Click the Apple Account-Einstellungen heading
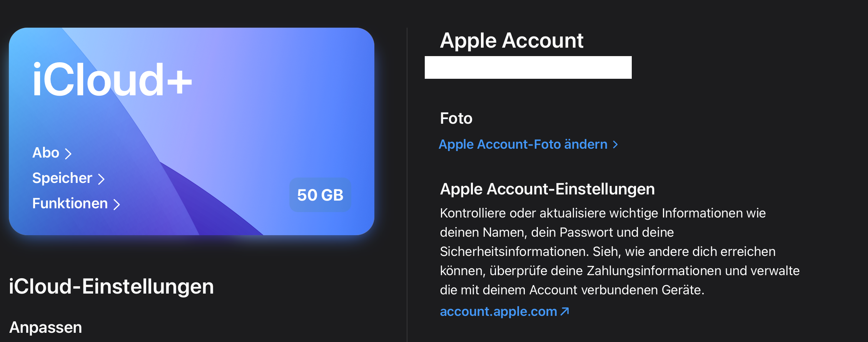 [x=547, y=189]
